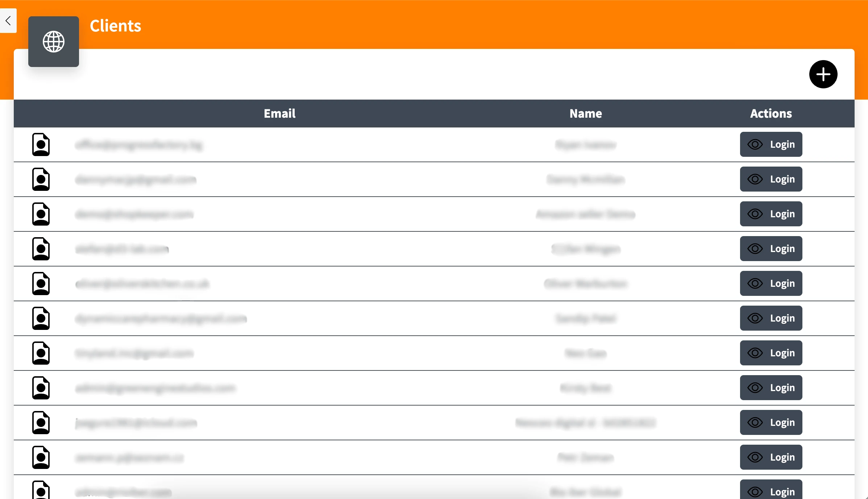Collapse sidebar with the back chevron
868x499 pixels.
(8, 21)
